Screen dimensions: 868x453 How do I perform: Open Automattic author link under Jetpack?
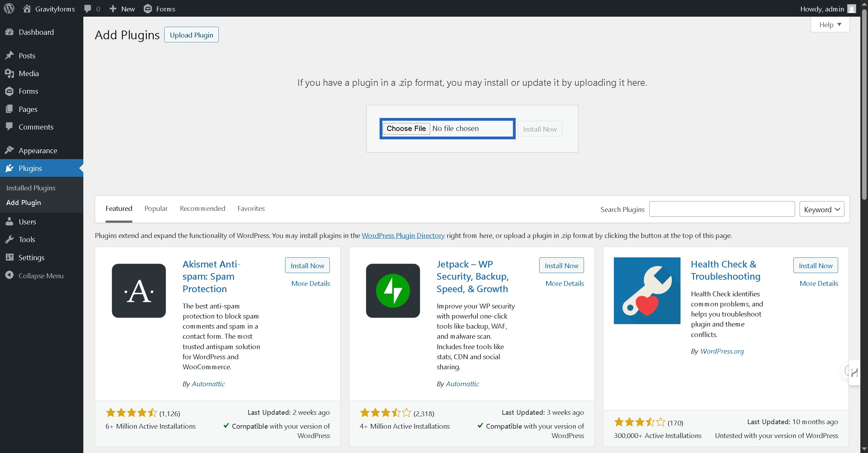(462, 384)
